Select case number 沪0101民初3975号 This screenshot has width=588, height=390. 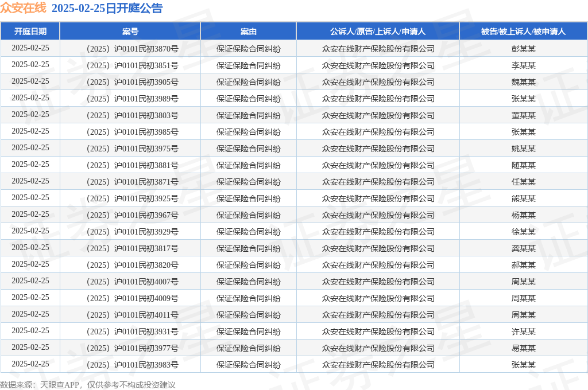click(133, 149)
